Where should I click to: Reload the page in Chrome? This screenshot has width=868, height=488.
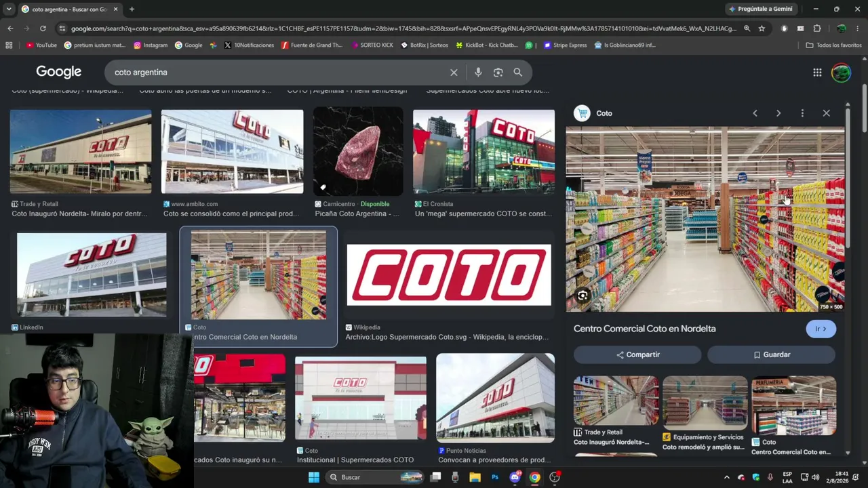pyautogui.click(x=43, y=28)
